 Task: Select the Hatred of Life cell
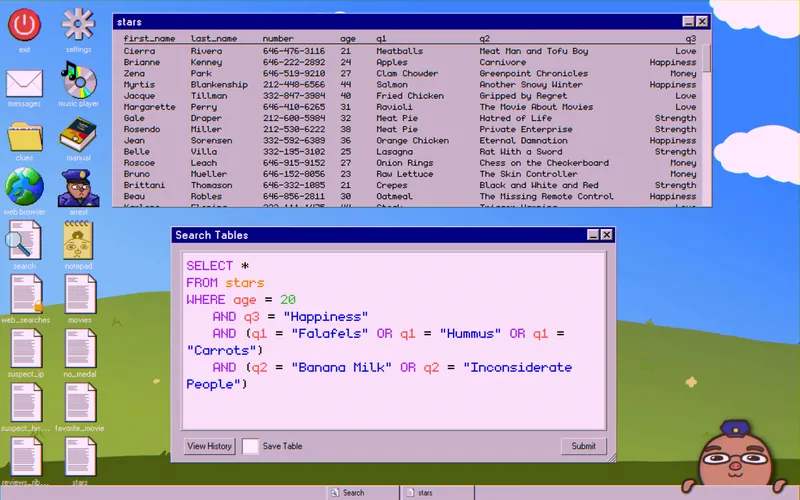click(x=516, y=118)
